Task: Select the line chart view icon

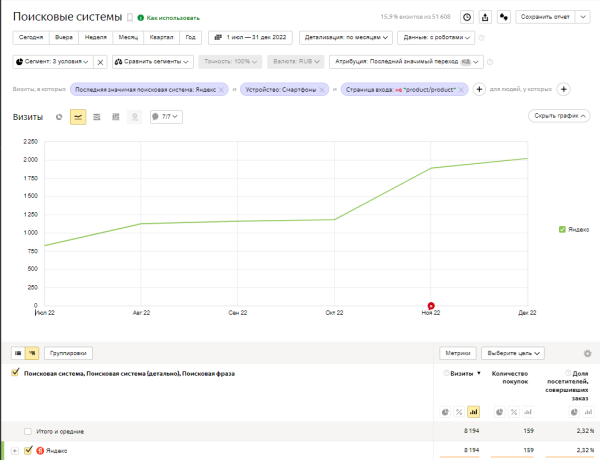Action: point(78,117)
